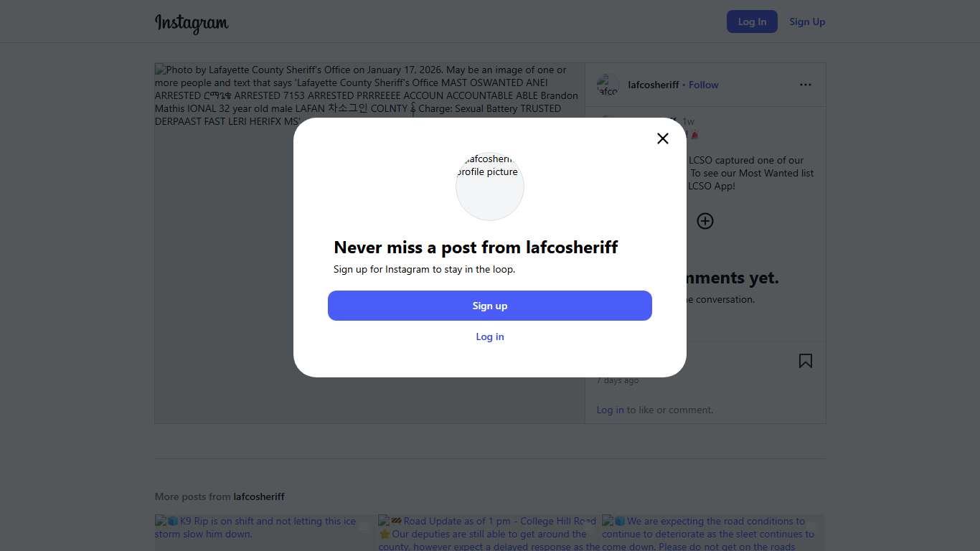Click the profile picture in the popup
The width and height of the screenshot is (980, 551).
point(490,186)
